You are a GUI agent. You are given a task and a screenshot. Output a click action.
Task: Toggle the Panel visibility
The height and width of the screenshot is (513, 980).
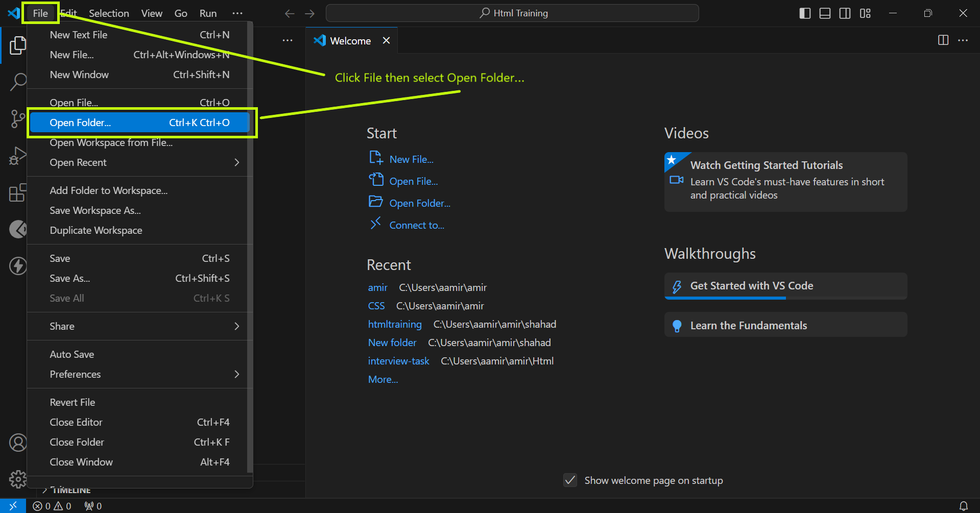tap(824, 13)
